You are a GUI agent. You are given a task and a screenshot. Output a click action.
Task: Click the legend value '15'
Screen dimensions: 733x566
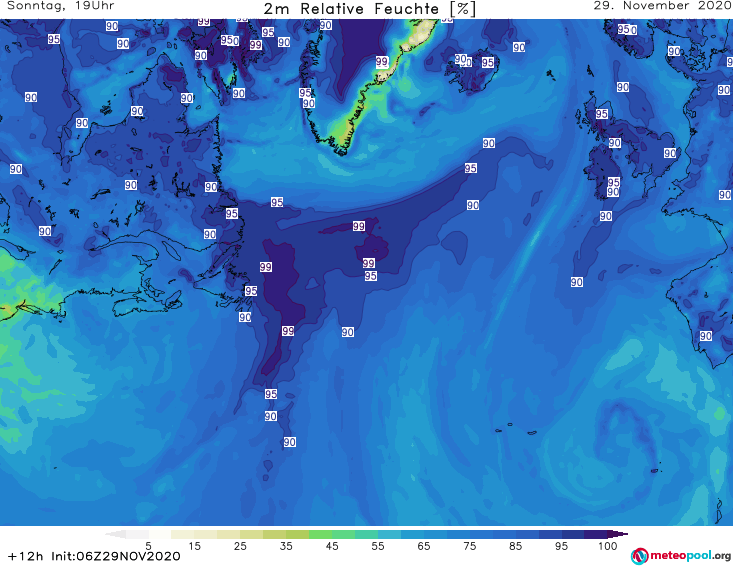pyautogui.click(x=194, y=546)
